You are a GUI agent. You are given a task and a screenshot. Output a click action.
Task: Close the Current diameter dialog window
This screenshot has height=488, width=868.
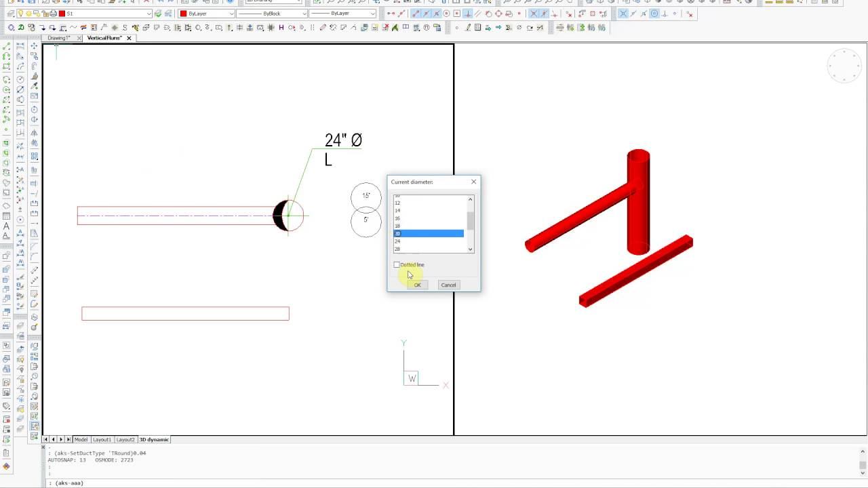(x=473, y=182)
